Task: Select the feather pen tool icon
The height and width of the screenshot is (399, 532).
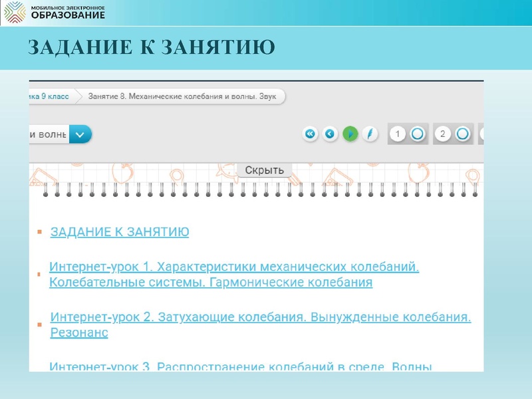Action: click(x=370, y=133)
